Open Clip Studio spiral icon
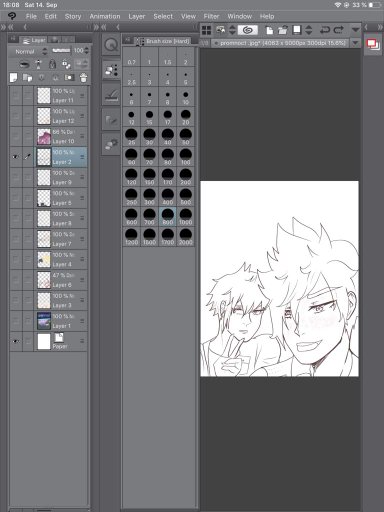The image size is (384, 512). pos(247,30)
